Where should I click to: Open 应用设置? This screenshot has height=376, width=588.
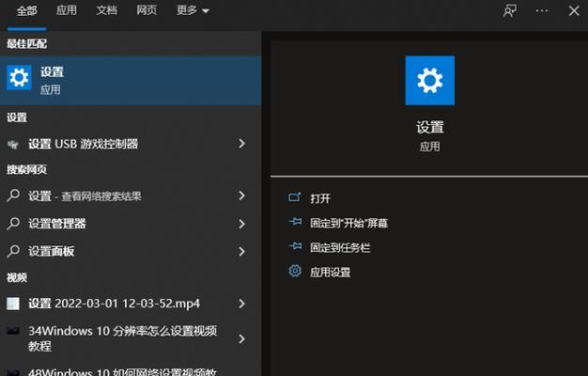(331, 272)
